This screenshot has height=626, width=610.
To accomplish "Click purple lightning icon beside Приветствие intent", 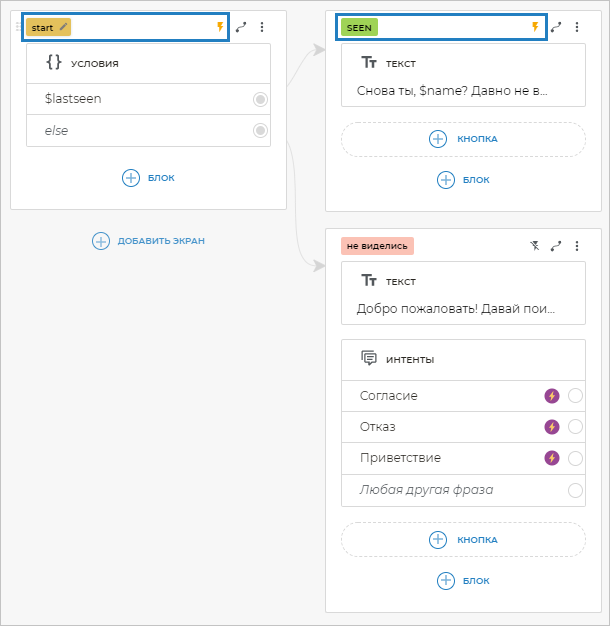I will coord(551,458).
